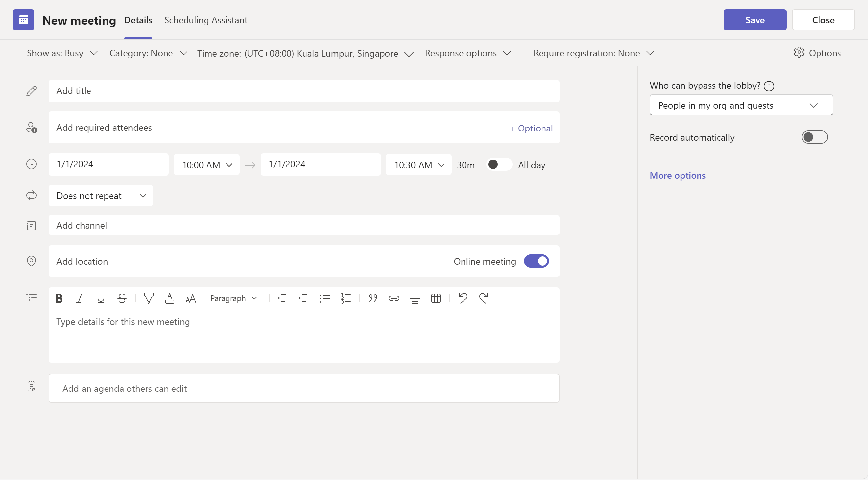Screen dimensions: 868x480
Task: Click the Save button
Action: 755,20
